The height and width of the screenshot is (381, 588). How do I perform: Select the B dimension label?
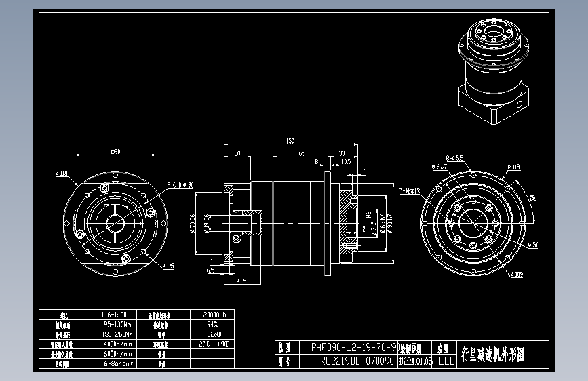[317, 161]
